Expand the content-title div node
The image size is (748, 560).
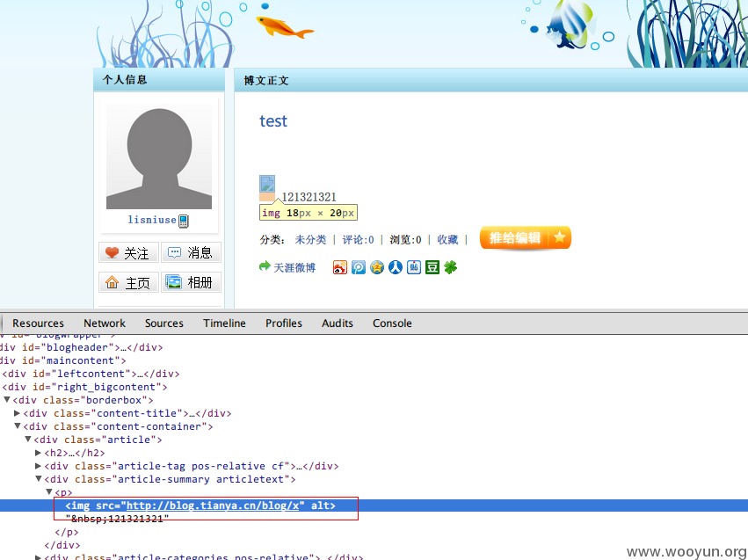[18, 413]
